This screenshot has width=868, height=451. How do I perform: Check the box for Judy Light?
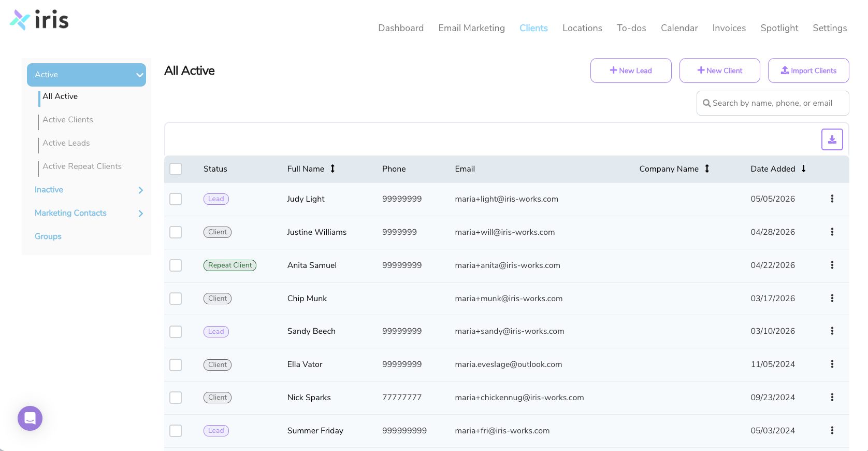(x=176, y=199)
